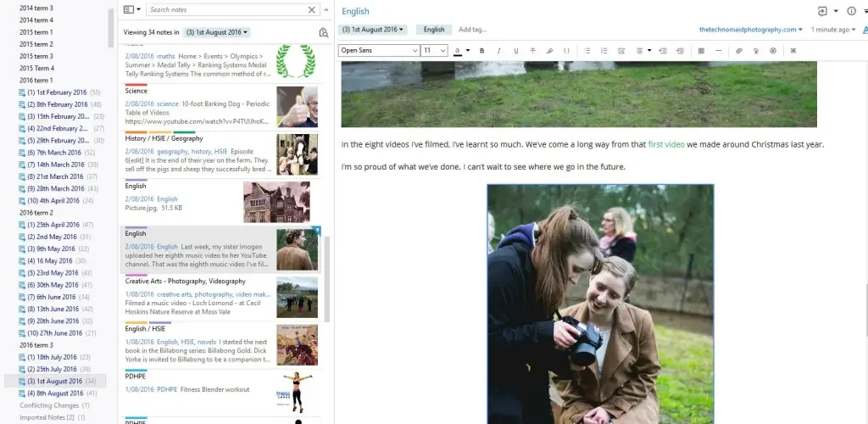Click the Add tag field
Screen dimensions: 868x424
(473, 30)
